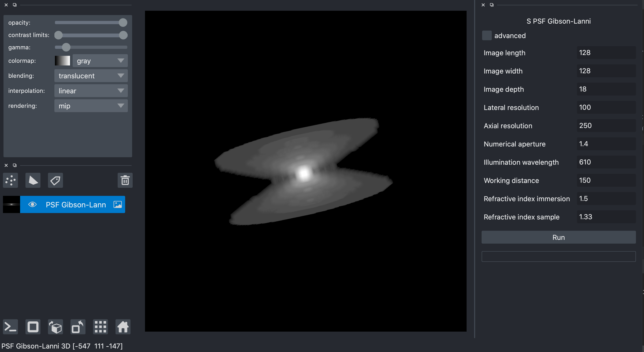Expand the interpolation linear dropdown
The height and width of the screenshot is (352, 644).
click(91, 91)
